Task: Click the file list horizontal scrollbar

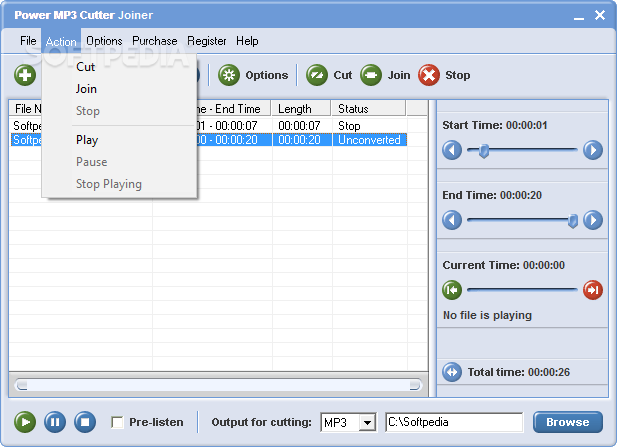Action: 218,385
